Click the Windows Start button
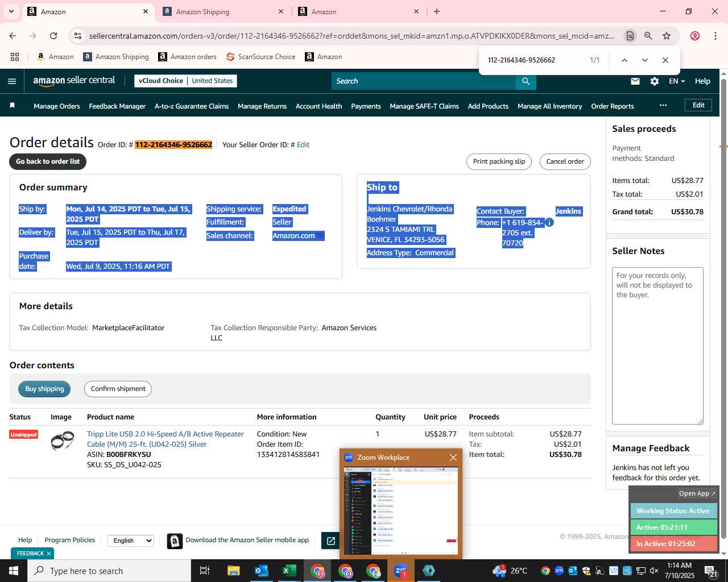The width and height of the screenshot is (728, 582). click(x=13, y=571)
